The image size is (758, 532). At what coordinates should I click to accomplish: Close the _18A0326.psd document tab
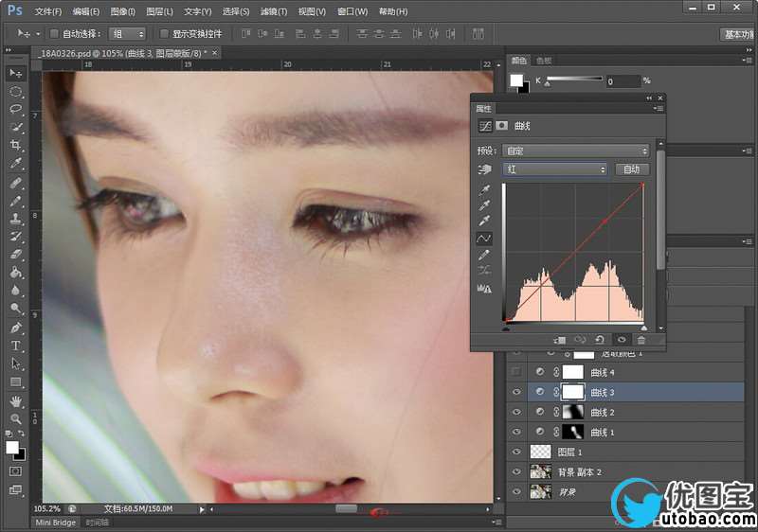215,53
